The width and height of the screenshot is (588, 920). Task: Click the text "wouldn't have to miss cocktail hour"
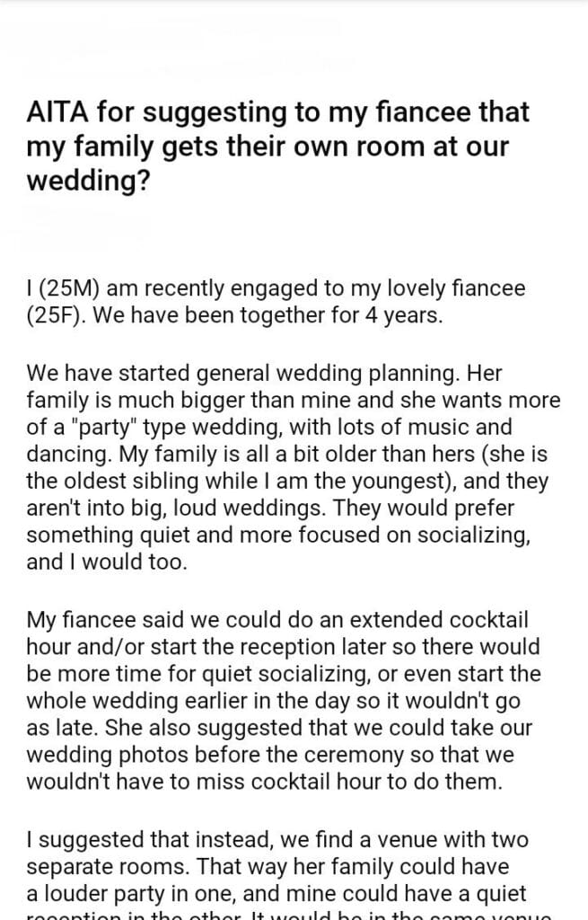[187, 782]
